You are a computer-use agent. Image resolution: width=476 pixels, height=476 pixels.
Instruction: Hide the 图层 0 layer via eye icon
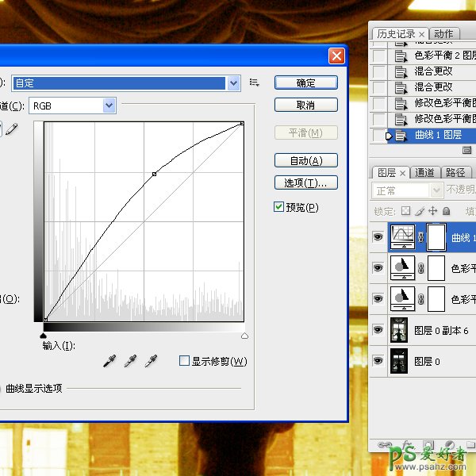point(378,361)
